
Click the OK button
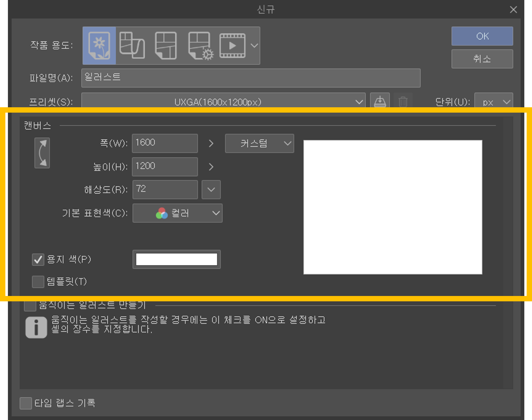point(482,36)
